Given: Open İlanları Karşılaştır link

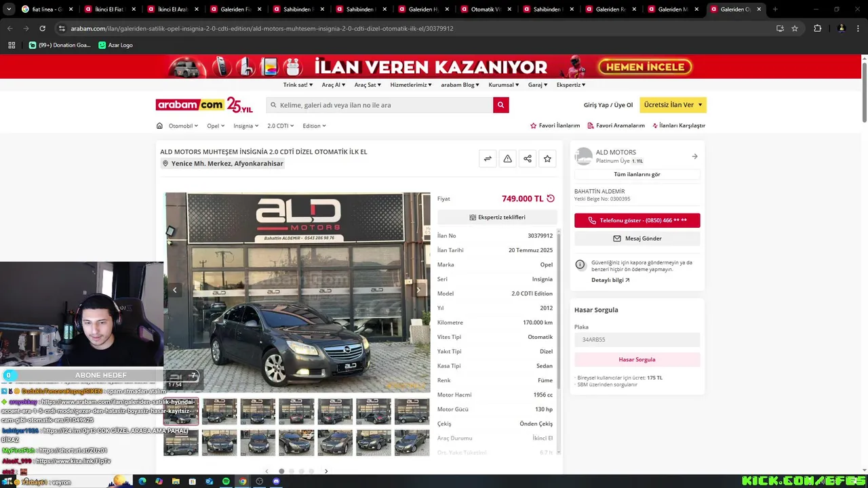Looking at the screenshot, I should tap(679, 125).
